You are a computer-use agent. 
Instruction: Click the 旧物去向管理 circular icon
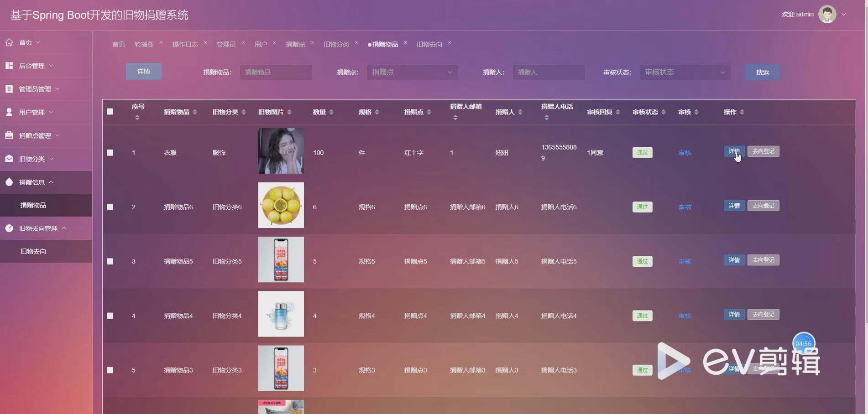click(x=9, y=228)
